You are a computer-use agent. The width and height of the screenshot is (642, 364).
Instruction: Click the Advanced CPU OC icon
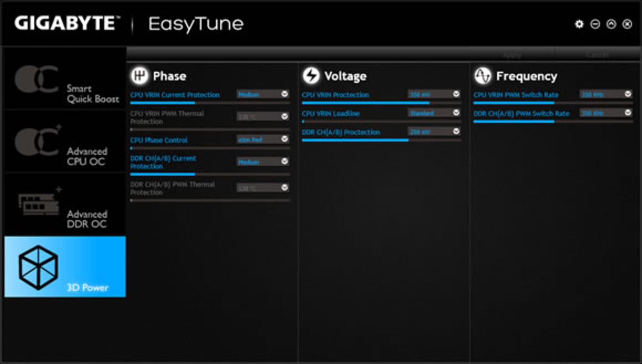(x=37, y=141)
